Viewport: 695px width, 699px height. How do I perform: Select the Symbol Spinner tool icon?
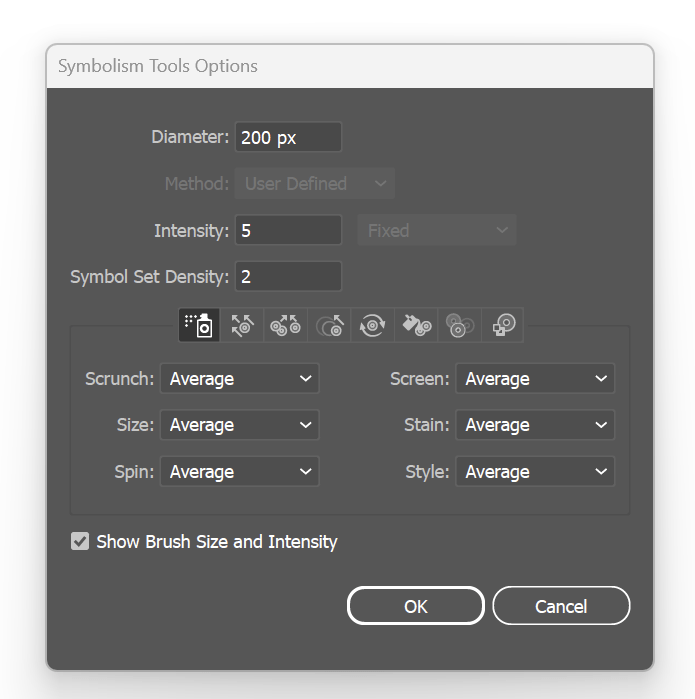373,325
